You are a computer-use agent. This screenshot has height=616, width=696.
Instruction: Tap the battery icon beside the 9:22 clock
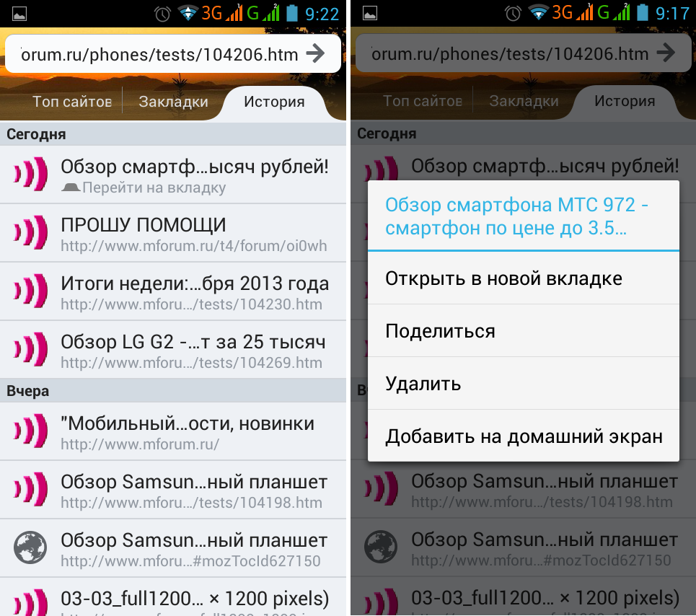click(292, 13)
